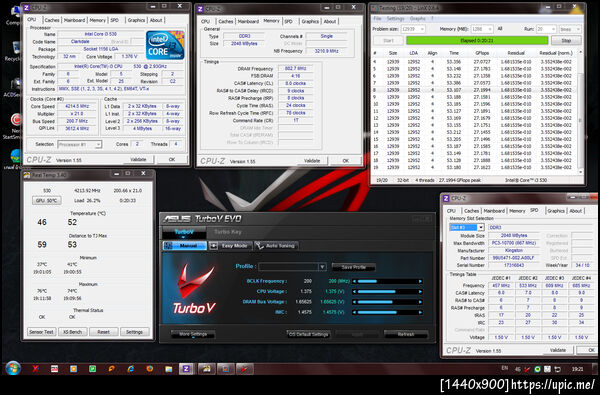
Task: Open the File menu in LinX
Action: [377, 18]
